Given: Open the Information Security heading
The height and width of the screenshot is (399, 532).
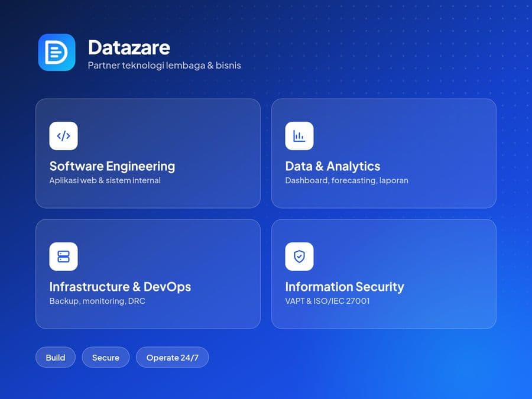Looking at the screenshot, I should [345, 287].
